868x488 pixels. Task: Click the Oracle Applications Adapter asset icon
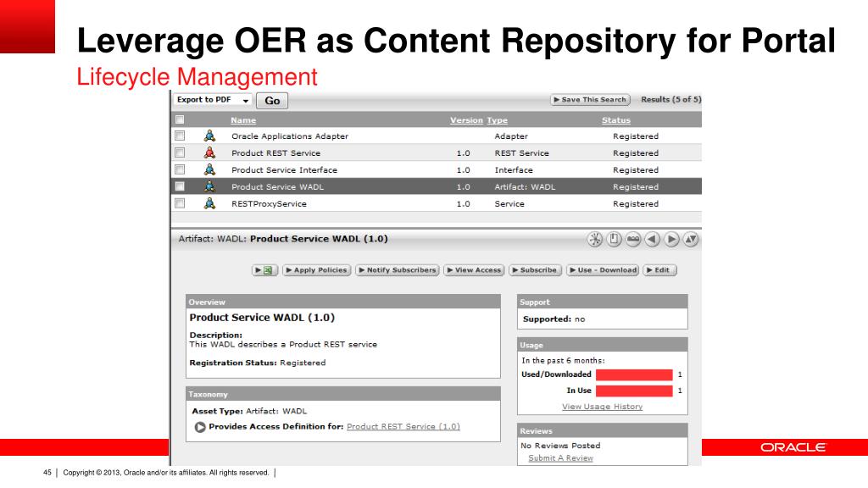[210, 136]
